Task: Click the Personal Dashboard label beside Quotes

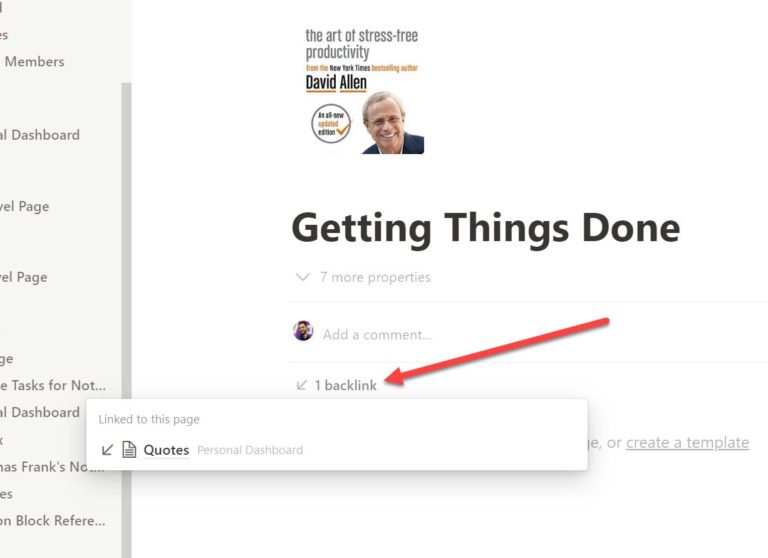Action: pyautogui.click(x=250, y=450)
